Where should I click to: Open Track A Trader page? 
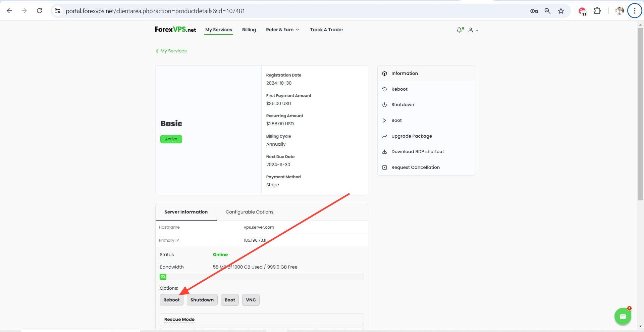[326, 30]
